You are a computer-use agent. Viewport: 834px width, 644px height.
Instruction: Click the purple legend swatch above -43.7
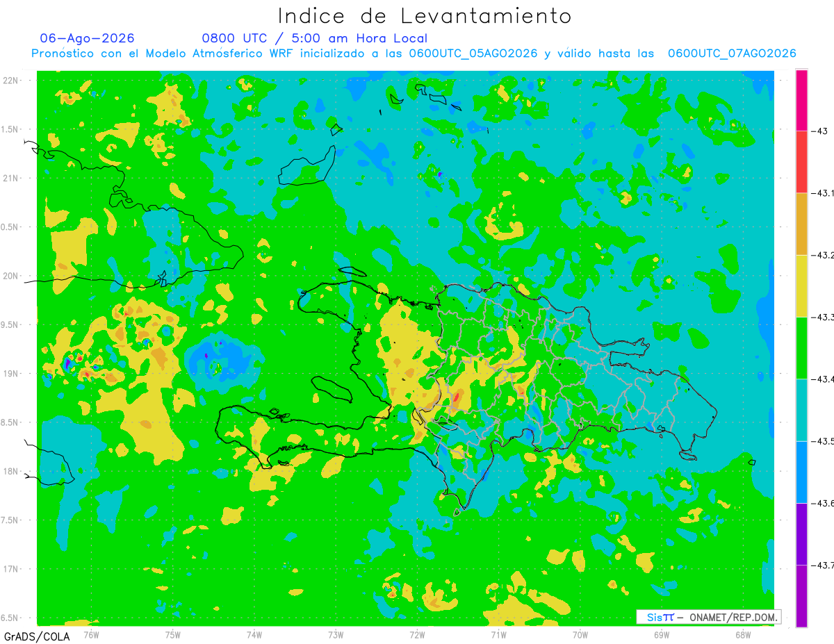(801, 534)
